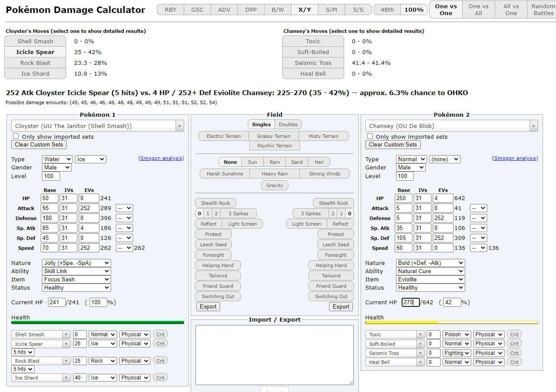Choose the DPP generation tab

click(251, 10)
